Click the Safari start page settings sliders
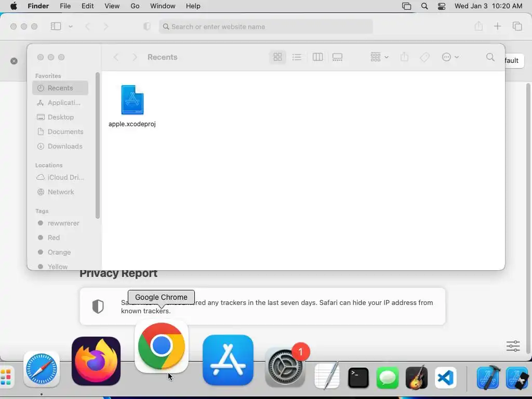532x399 pixels. 513,346
